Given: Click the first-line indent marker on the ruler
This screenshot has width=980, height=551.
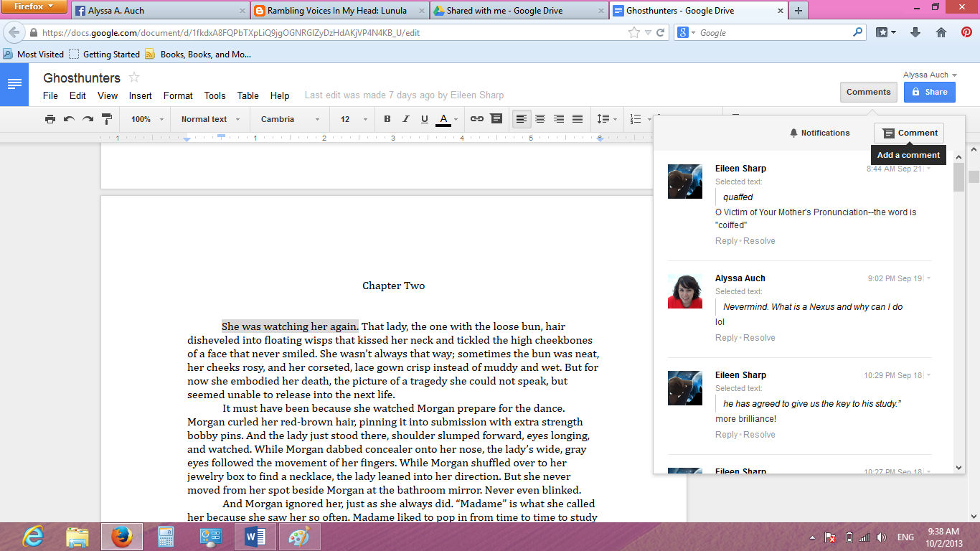Looking at the screenshot, I should coord(222,136).
